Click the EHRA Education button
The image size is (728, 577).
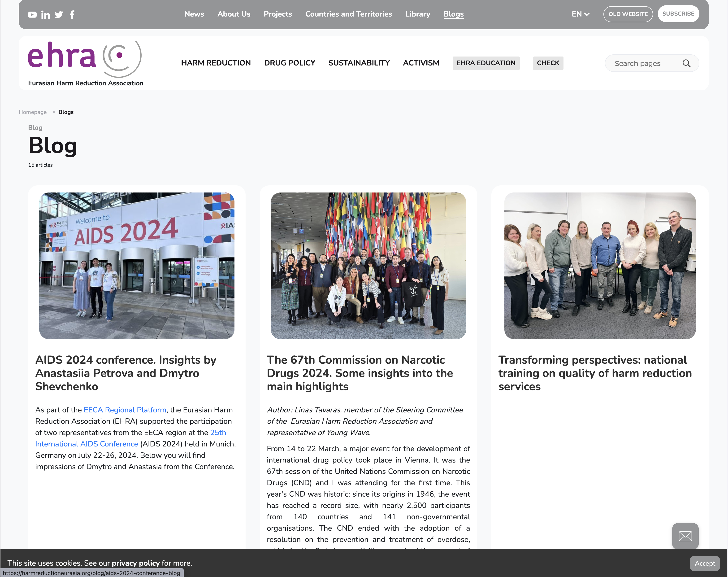click(x=486, y=63)
